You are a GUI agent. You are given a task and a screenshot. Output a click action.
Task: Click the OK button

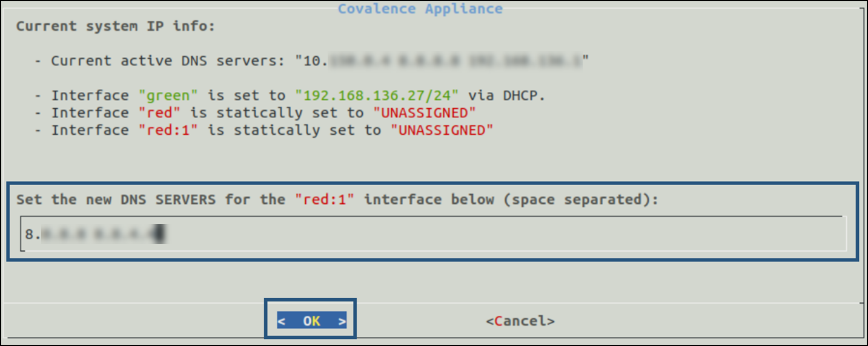(311, 321)
